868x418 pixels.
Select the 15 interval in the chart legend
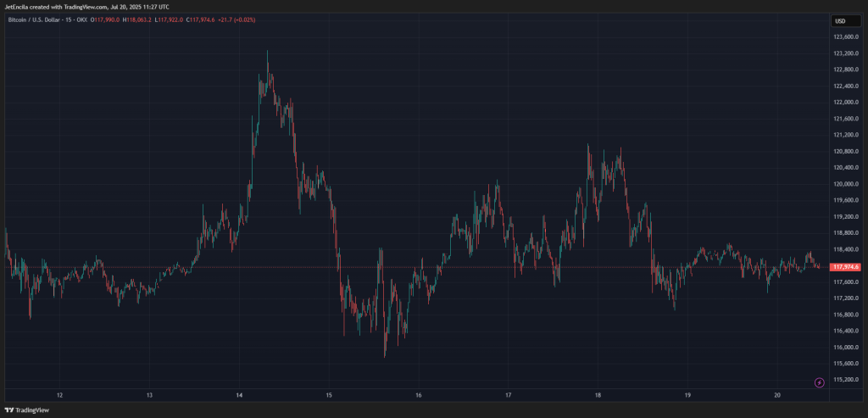pyautogui.click(x=71, y=20)
